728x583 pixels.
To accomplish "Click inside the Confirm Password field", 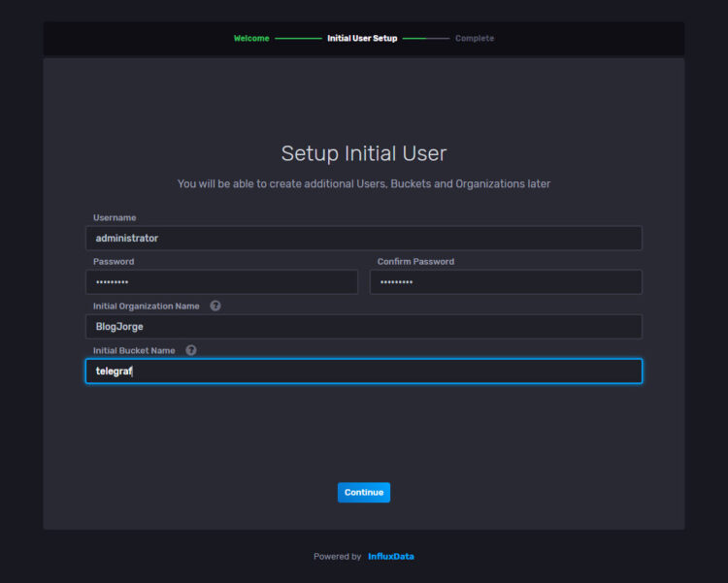I will 506,282.
